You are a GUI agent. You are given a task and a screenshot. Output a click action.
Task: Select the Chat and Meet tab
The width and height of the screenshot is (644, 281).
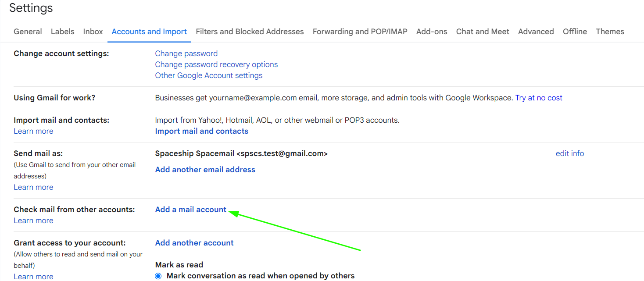pyautogui.click(x=482, y=31)
